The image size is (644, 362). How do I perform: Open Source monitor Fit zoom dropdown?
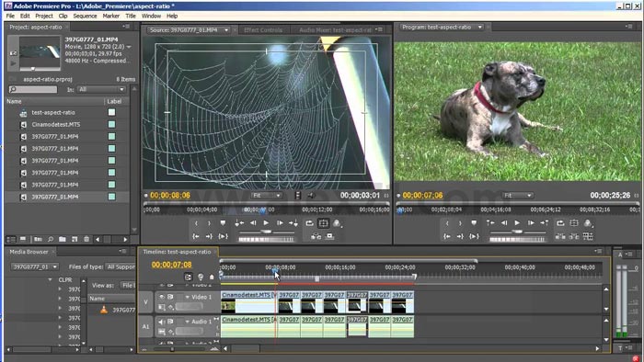(x=266, y=196)
